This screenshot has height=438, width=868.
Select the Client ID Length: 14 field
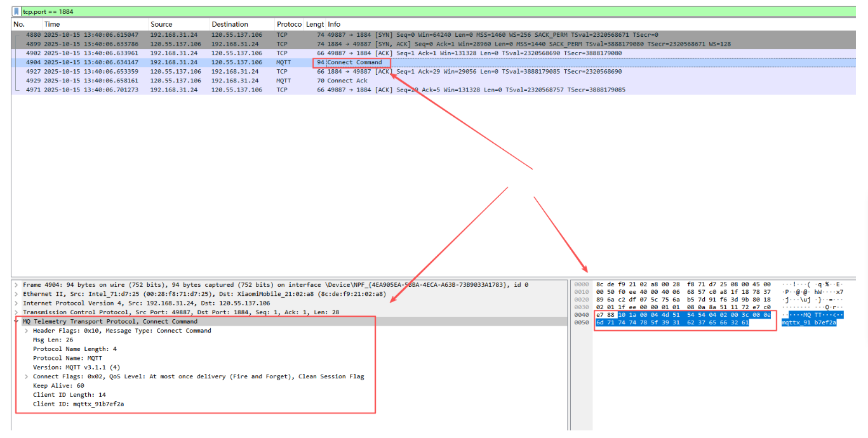[69, 395]
